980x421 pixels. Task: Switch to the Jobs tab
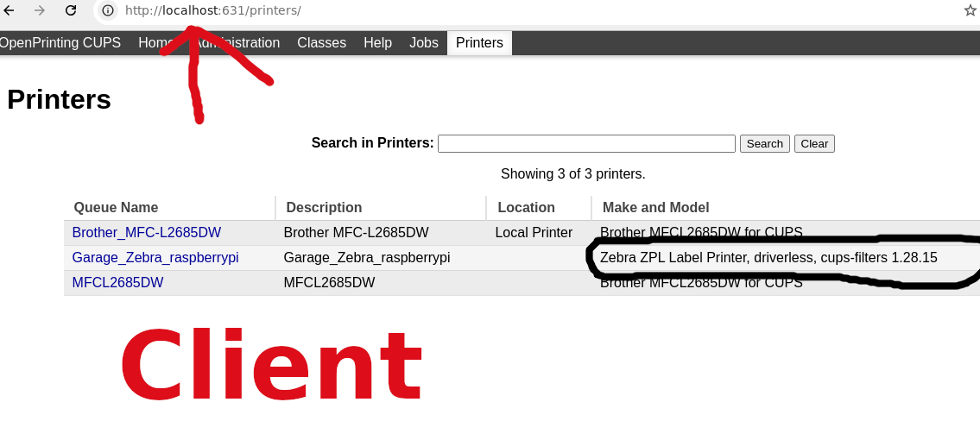click(x=423, y=43)
